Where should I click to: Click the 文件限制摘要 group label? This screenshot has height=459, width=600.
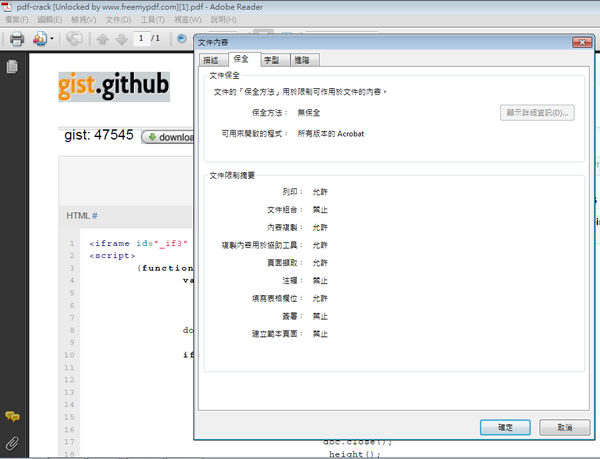click(x=232, y=175)
